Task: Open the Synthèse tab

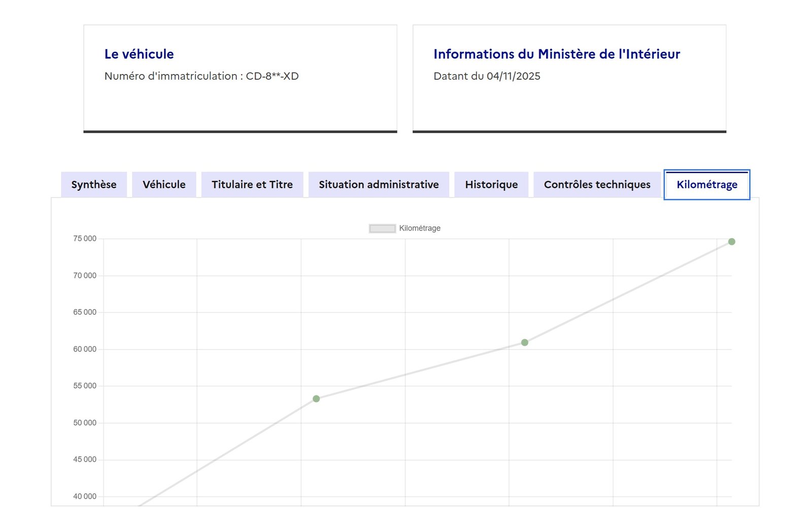Action: click(94, 185)
